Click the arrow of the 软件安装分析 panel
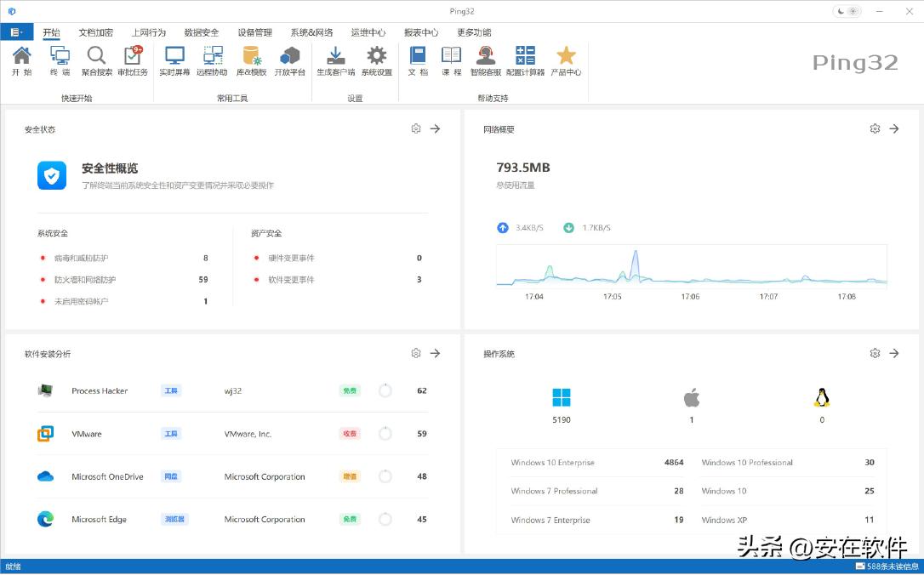The width and height of the screenshot is (924, 575). tap(435, 353)
